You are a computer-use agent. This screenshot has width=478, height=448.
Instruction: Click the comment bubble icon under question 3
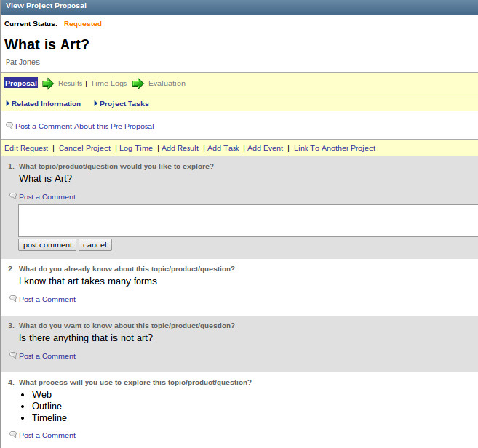coord(13,356)
